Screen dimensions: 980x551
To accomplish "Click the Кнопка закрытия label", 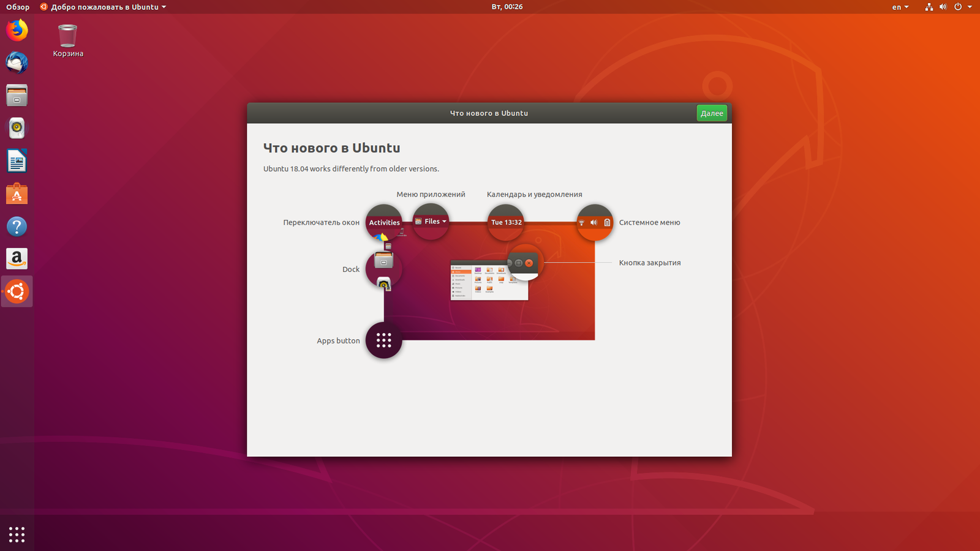I will point(650,263).
